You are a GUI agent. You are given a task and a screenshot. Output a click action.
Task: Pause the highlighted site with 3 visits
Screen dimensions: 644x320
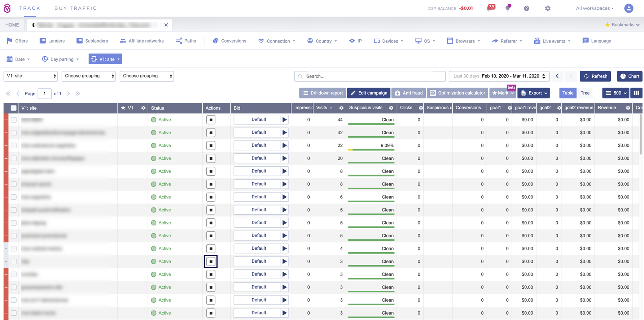tap(211, 262)
